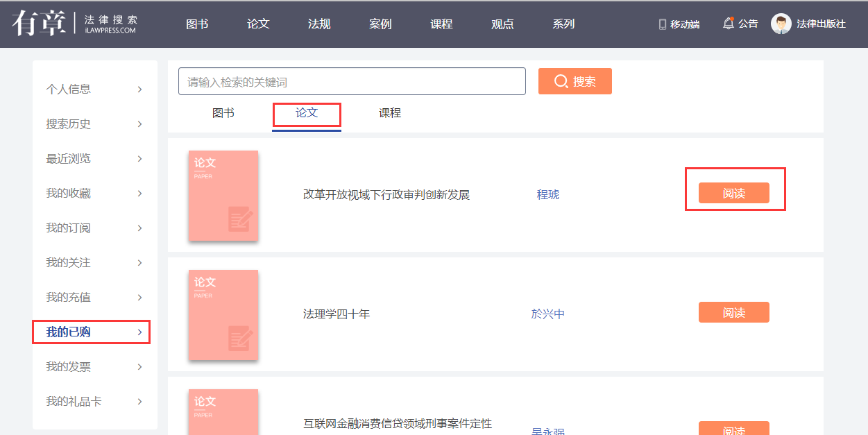Focus the keyword search input field
Screen dimensions: 868x435
click(x=352, y=82)
